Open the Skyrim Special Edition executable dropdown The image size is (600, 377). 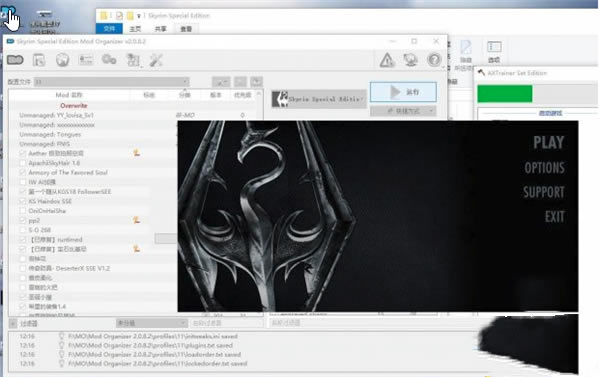click(x=318, y=99)
